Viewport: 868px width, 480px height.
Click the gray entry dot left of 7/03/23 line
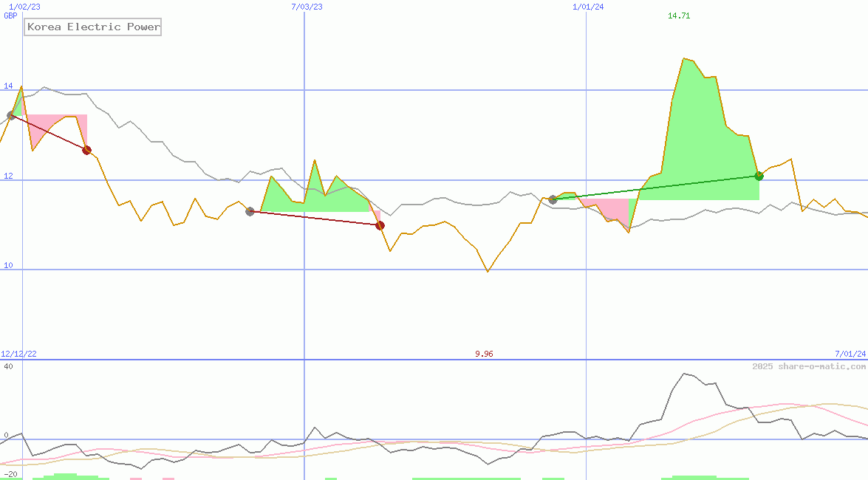coord(250,211)
